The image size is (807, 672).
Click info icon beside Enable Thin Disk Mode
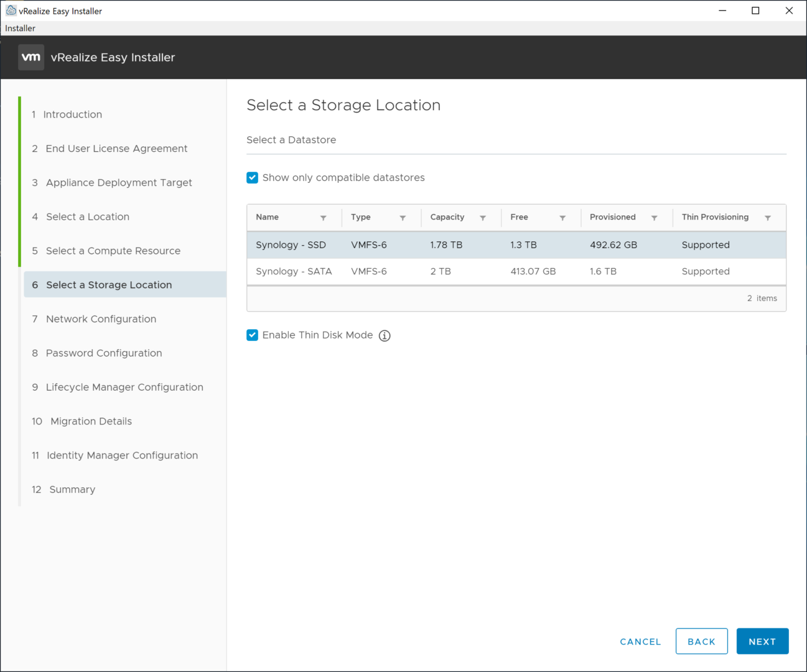pos(385,336)
